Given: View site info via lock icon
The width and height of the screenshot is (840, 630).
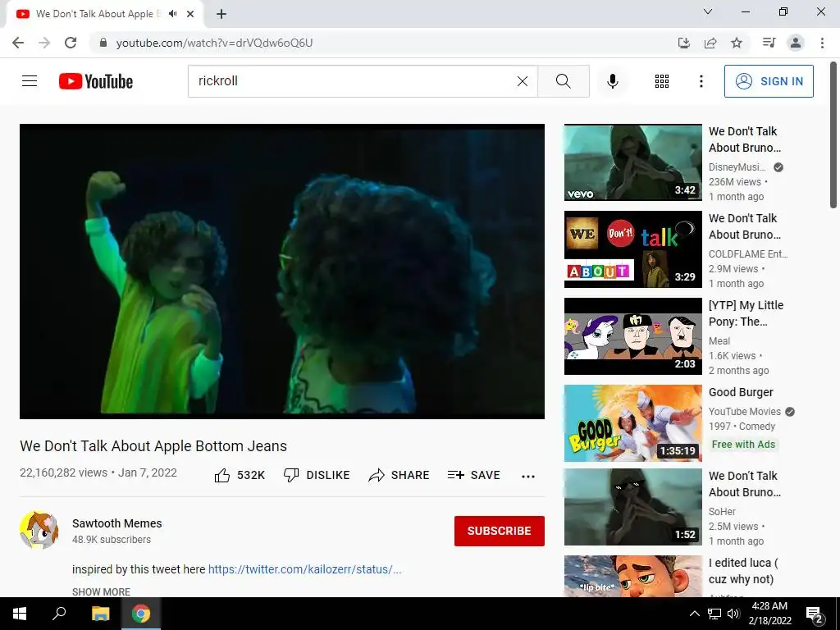Looking at the screenshot, I should (x=103, y=43).
